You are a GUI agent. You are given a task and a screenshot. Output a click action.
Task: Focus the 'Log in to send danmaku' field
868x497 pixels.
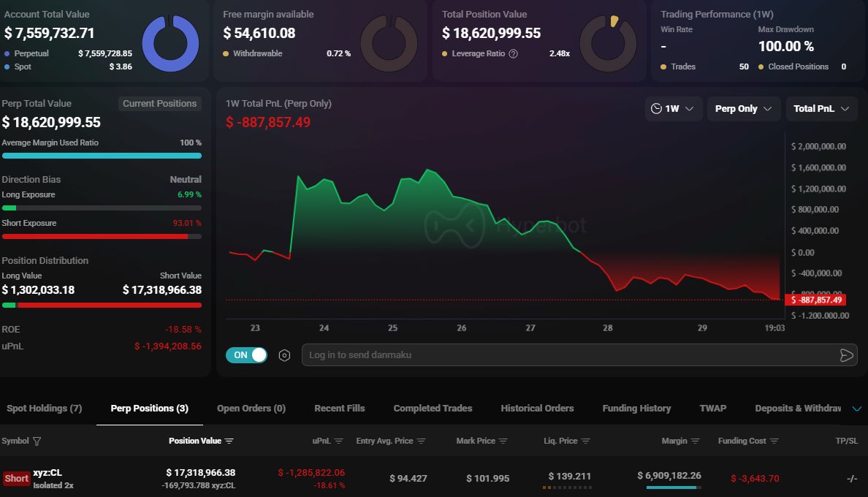pos(579,355)
